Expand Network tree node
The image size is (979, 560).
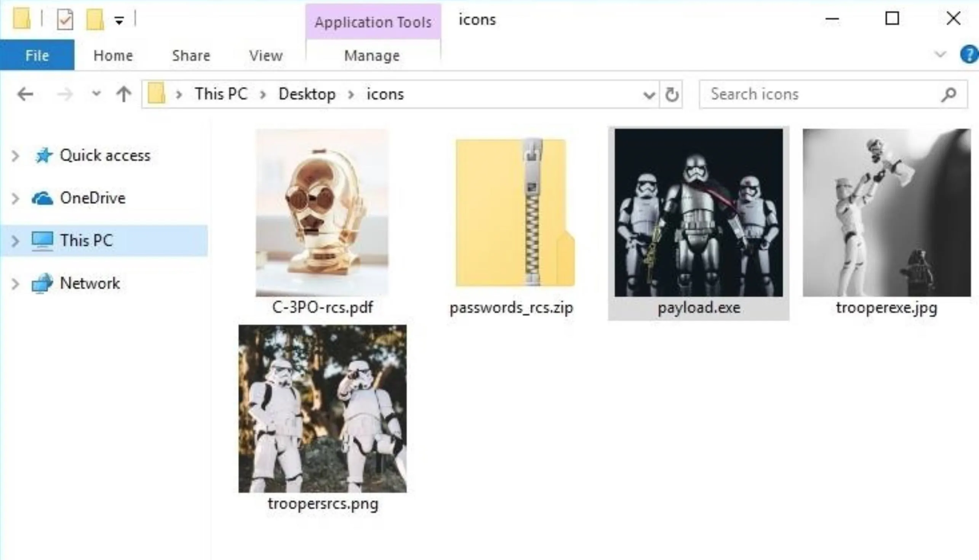tap(15, 284)
